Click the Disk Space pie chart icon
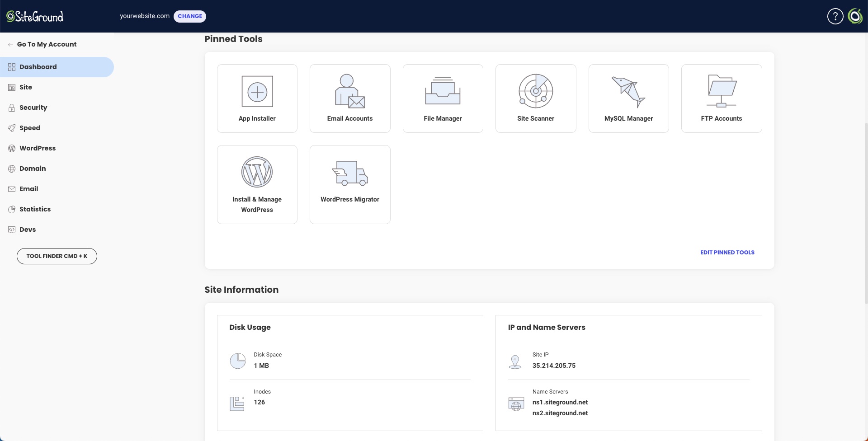868x441 pixels. (238, 361)
